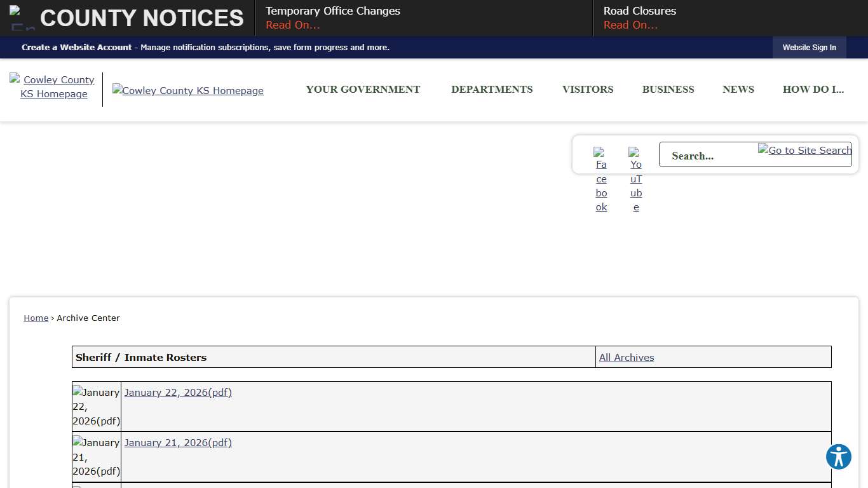The width and height of the screenshot is (868, 488).
Task: Open All Archives for Sheriff Inmate Rosters
Action: click(x=626, y=357)
